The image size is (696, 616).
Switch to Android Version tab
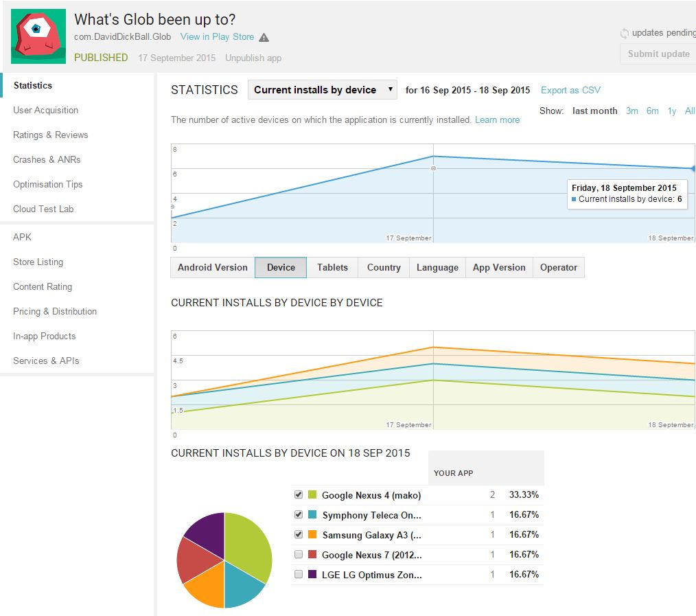click(213, 267)
